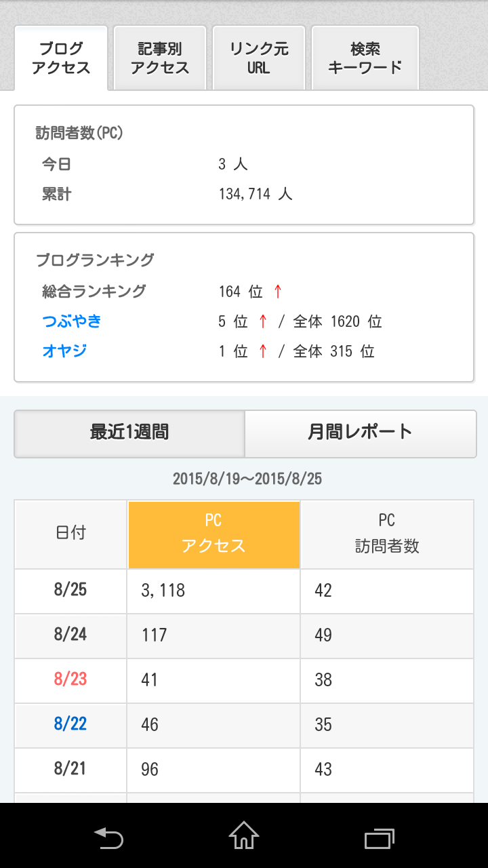The height and width of the screenshot is (868, 488).
Task: Select the PC訪問者数 column header
Action: click(x=387, y=534)
